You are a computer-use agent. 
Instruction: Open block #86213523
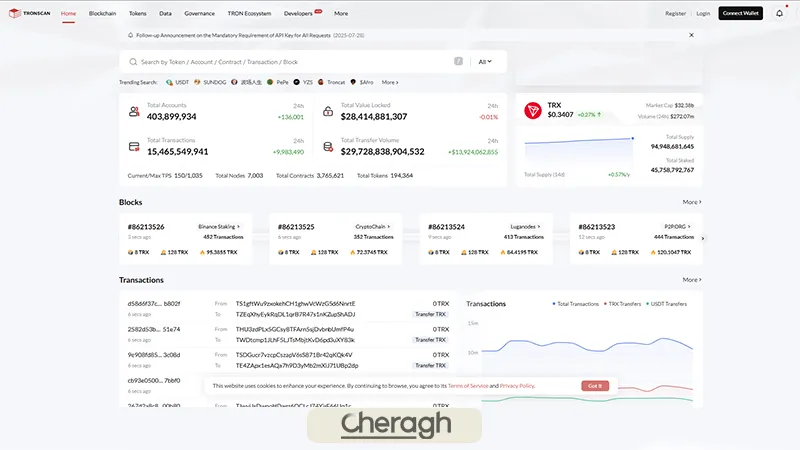596,227
